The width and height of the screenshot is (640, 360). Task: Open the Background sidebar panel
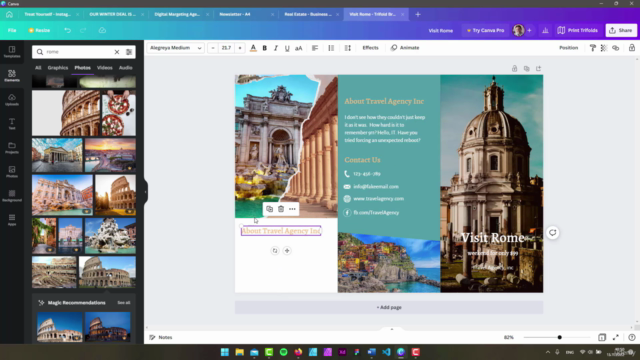point(12,196)
